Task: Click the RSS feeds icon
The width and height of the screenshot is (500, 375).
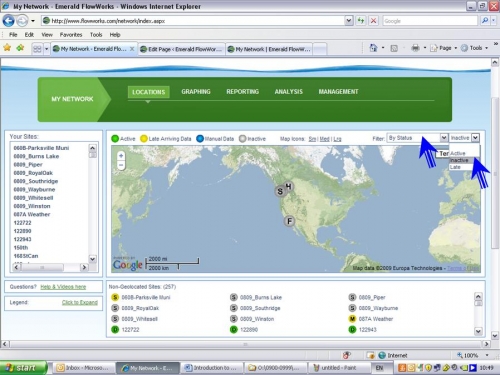Action: click(x=394, y=48)
